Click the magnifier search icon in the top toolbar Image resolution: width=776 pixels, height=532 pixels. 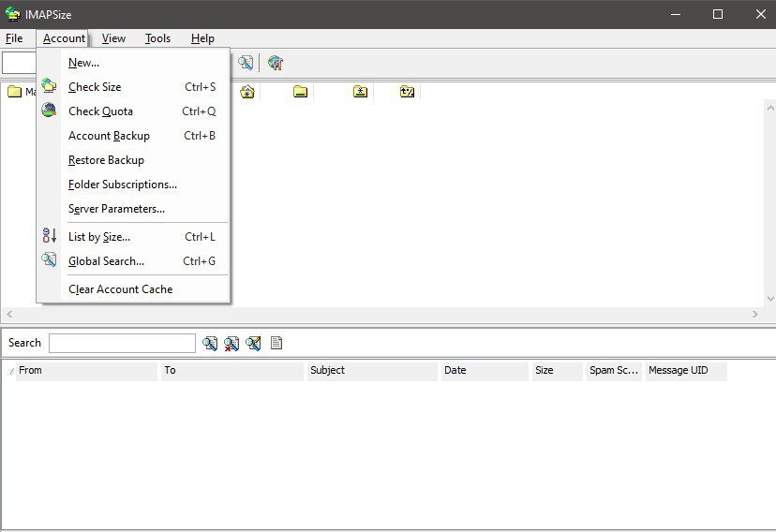coord(246,63)
